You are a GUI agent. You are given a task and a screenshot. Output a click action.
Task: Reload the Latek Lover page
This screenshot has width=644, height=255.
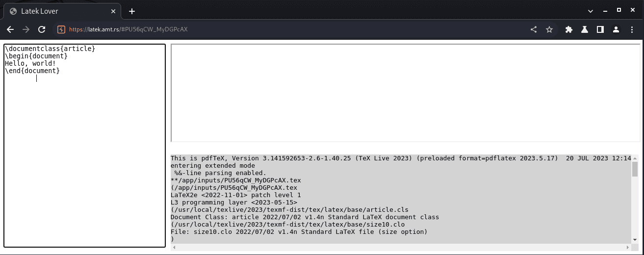click(x=42, y=29)
